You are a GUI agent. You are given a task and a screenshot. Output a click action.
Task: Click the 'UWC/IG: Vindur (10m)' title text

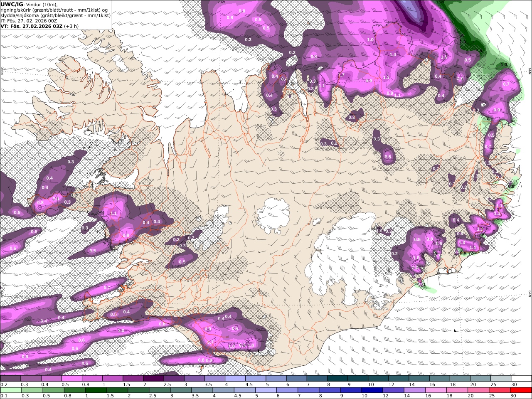click(x=29, y=4)
